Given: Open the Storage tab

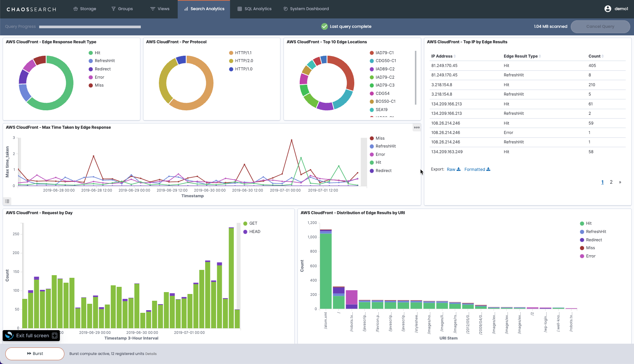Looking at the screenshot, I should (85, 9).
